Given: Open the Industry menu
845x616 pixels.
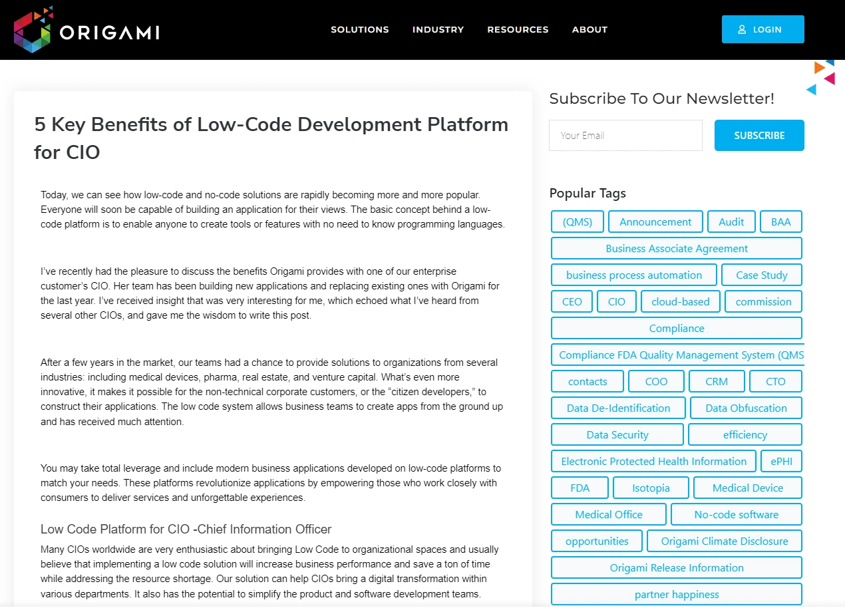Looking at the screenshot, I should click(x=438, y=29).
